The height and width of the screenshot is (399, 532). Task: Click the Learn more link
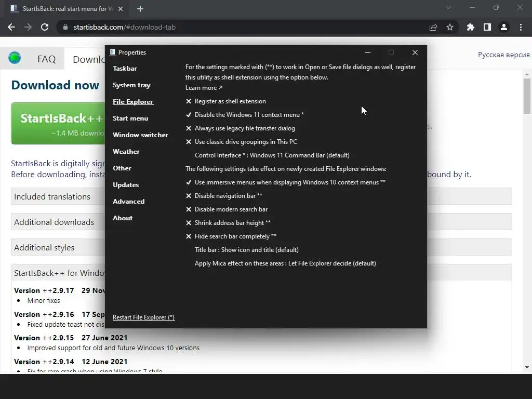204,88
